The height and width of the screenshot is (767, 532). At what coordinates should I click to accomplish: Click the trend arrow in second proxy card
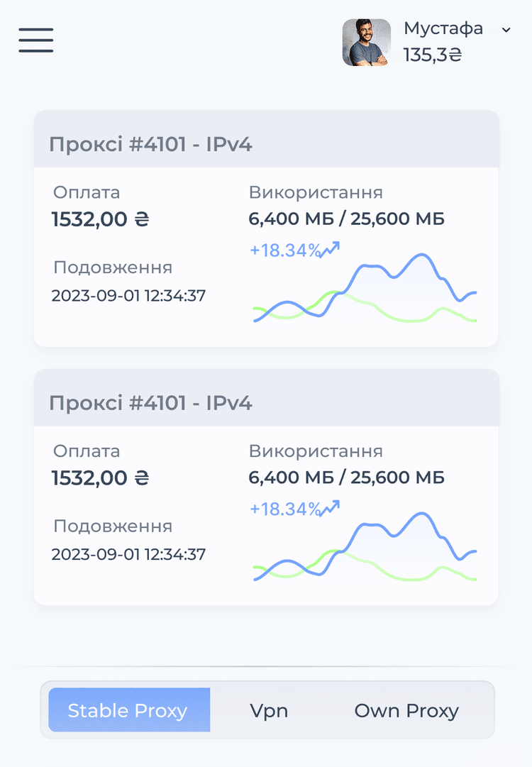pyautogui.click(x=331, y=507)
